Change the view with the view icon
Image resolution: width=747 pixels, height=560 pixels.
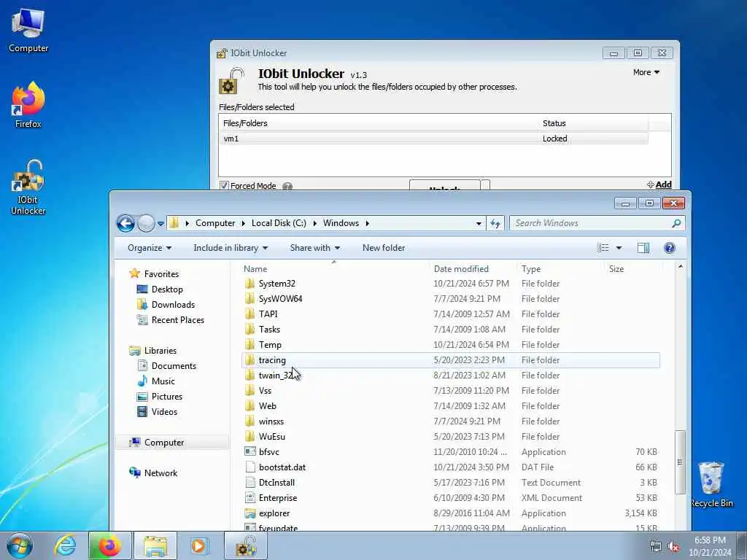[x=603, y=248]
